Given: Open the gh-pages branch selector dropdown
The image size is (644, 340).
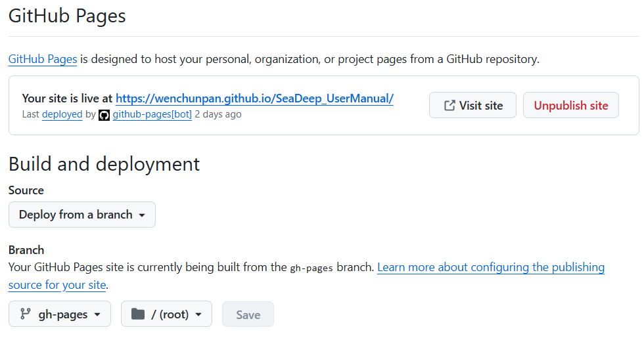Looking at the screenshot, I should pos(60,314).
